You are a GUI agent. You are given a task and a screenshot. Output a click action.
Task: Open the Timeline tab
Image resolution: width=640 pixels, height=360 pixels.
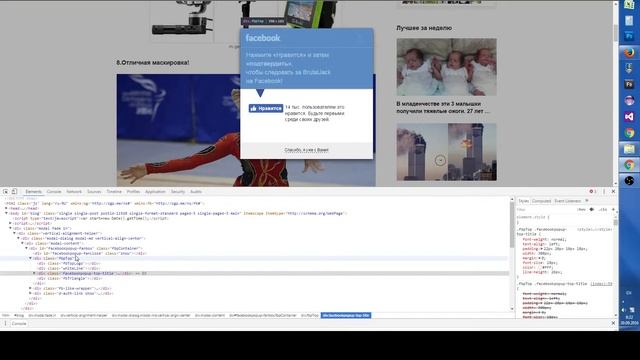(x=114, y=191)
